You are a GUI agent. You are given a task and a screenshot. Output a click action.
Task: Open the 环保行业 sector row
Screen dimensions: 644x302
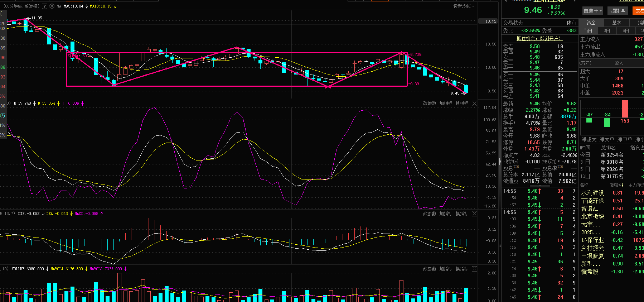[612, 240]
